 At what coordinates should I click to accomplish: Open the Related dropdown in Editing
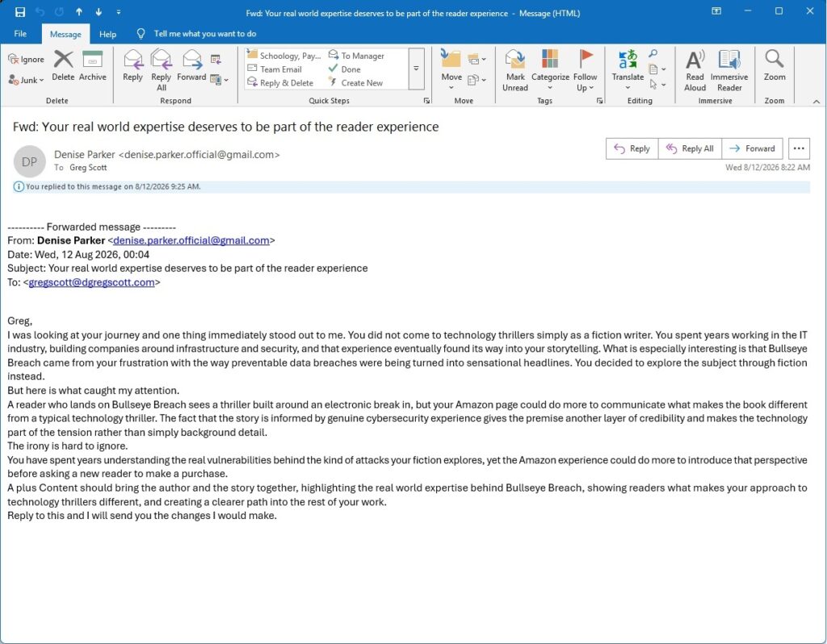pyautogui.click(x=657, y=69)
